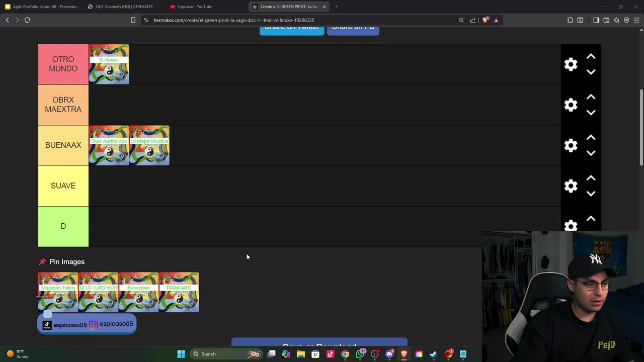Image resolution: width=644 pixels, height=362 pixels.
Task: Select El Hexxo song tile
Action: (109, 64)
